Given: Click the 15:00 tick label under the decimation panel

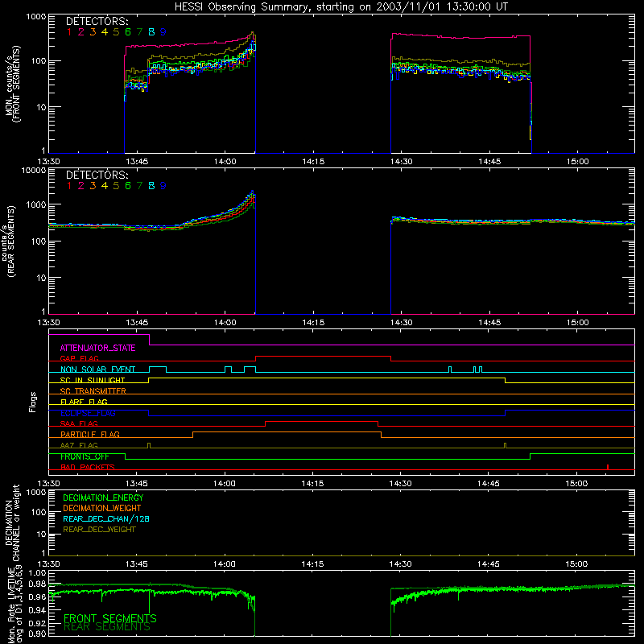Looking at the screenshot, I should click(576, 564).
